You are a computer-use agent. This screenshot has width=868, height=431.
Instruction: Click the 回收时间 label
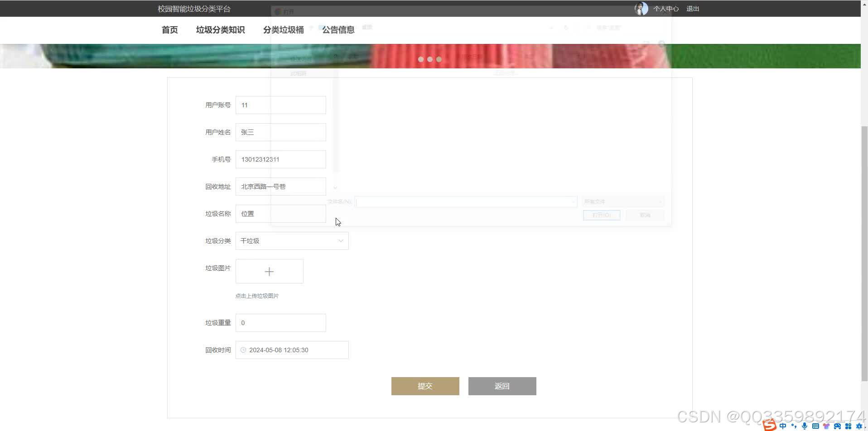pyautogui.click(x=218, y=350)
